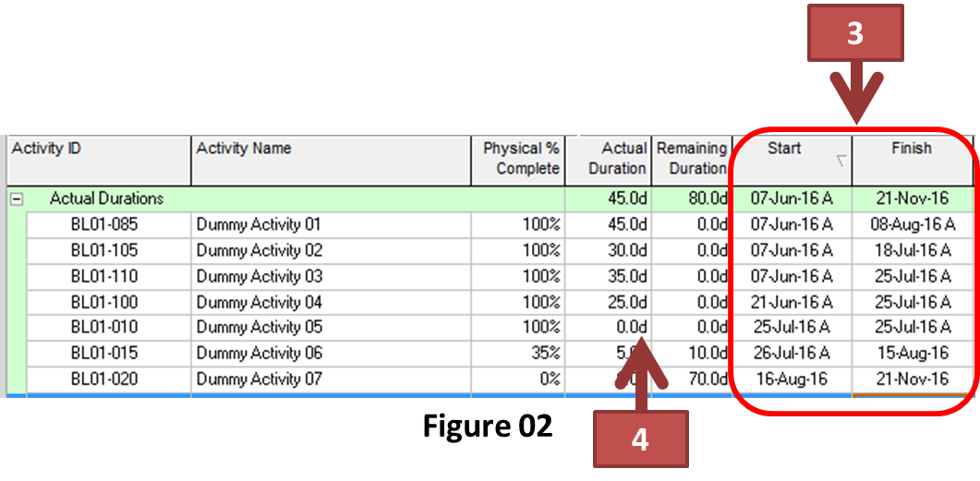Select activity ID BL01-100
Image resolution: width=980 pixels, height=481 pixels.
coord(103,302)
